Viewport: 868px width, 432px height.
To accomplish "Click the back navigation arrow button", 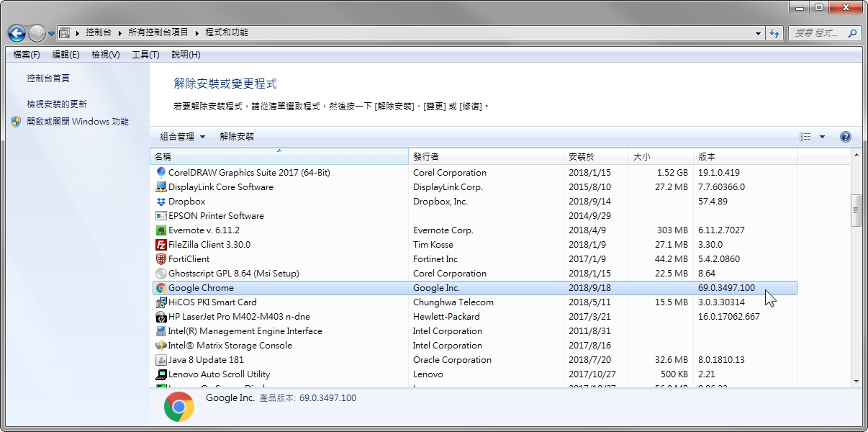I will click(17, 33).
